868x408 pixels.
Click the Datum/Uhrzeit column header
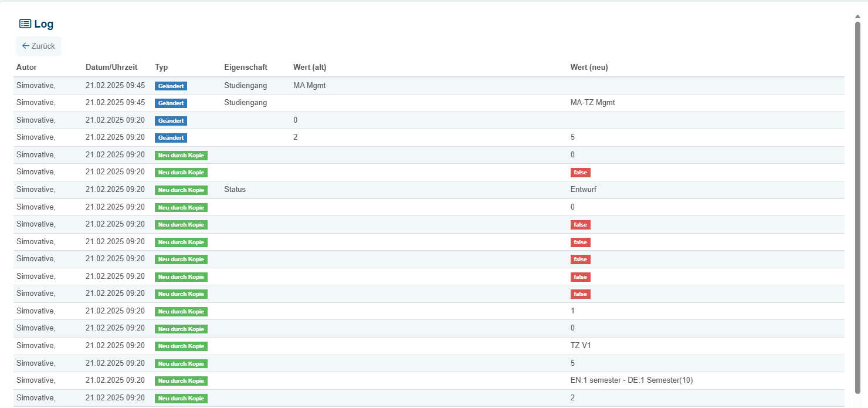pos(111,68)
